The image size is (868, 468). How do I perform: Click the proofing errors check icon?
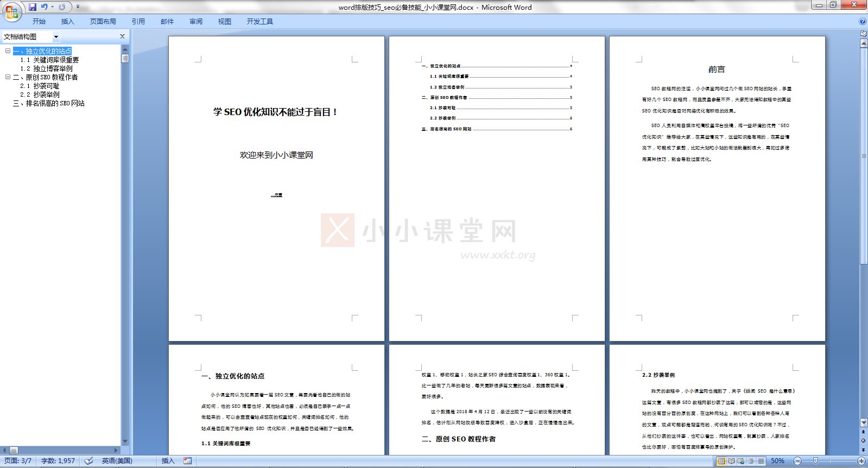(x=88, y=461)
